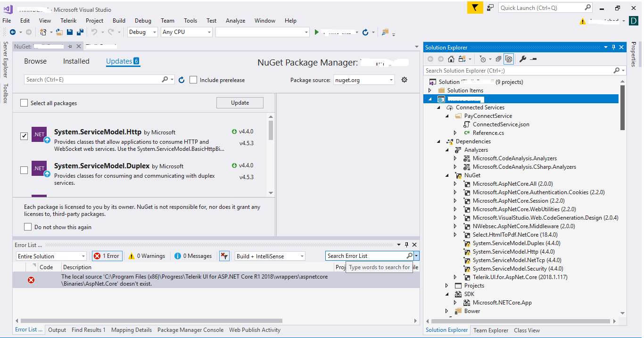Open the Properties side tab

(x=634, y=54)
